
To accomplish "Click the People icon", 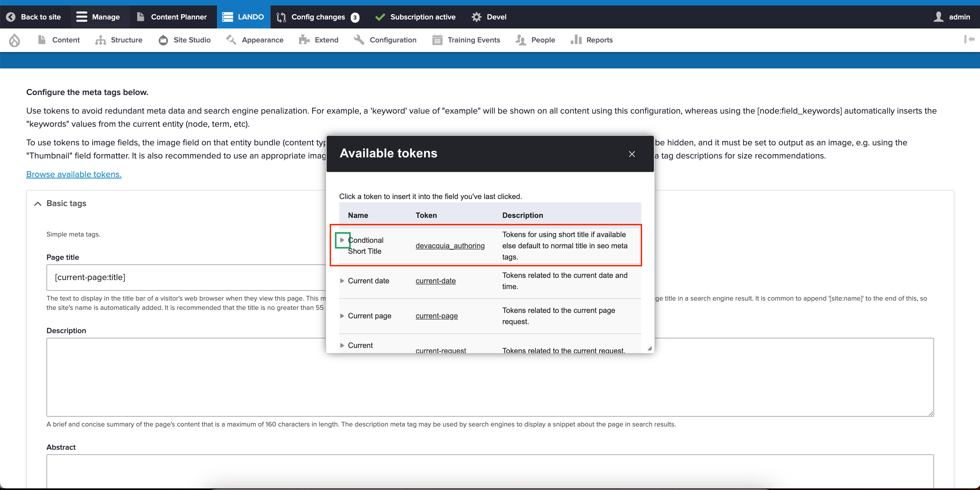I will [521, 40].
